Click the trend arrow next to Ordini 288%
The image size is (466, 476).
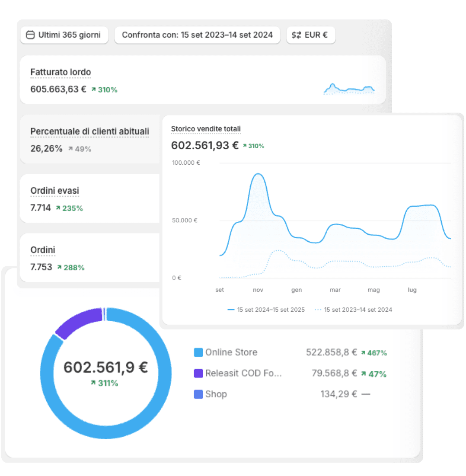[60, 268]
